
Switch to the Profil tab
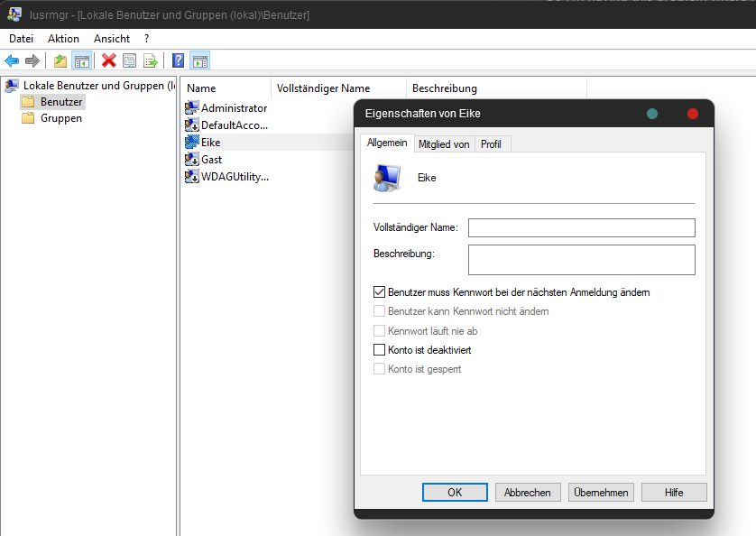(491, 144)
